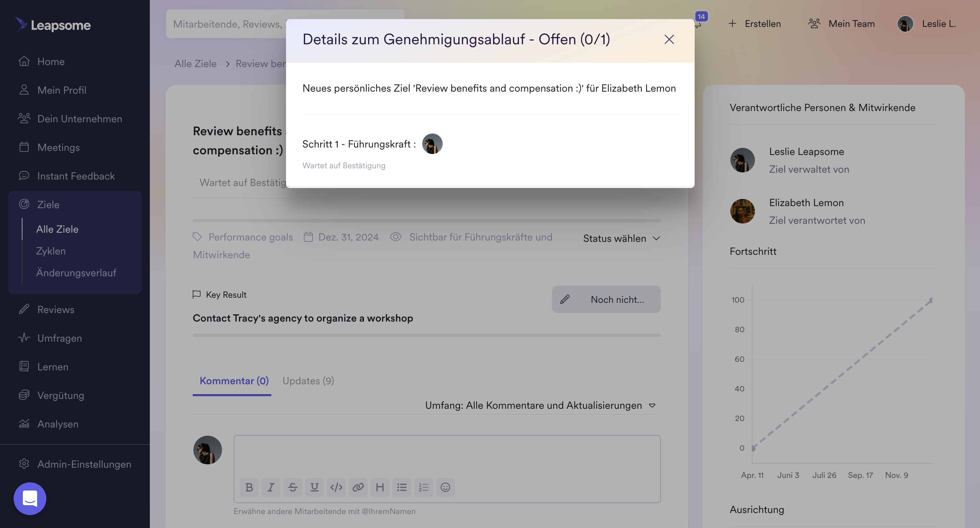Viewport: 980px width, 528px height.
Task: Click the Noch nicht... edit button
Action: [x=606, y=299]
